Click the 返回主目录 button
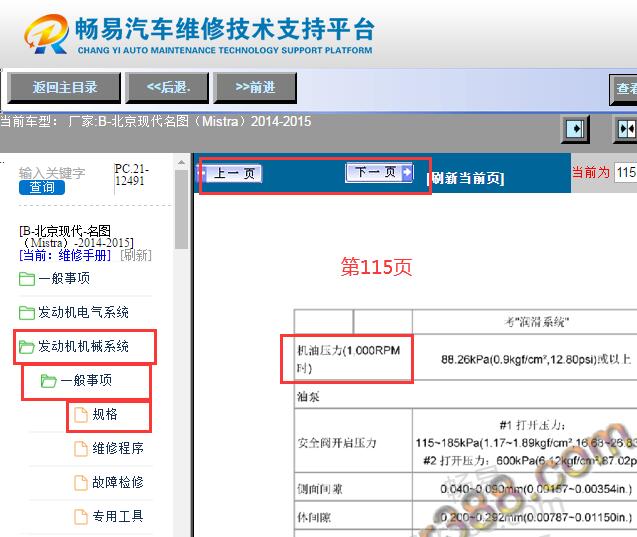The width and height of the screenshot is (637, 537). point(64,87)
